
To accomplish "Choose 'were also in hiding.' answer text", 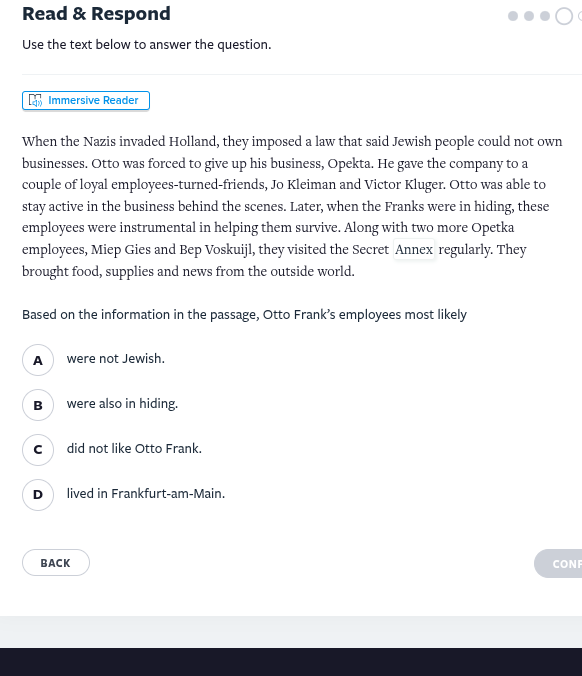I will click(122, 404).
